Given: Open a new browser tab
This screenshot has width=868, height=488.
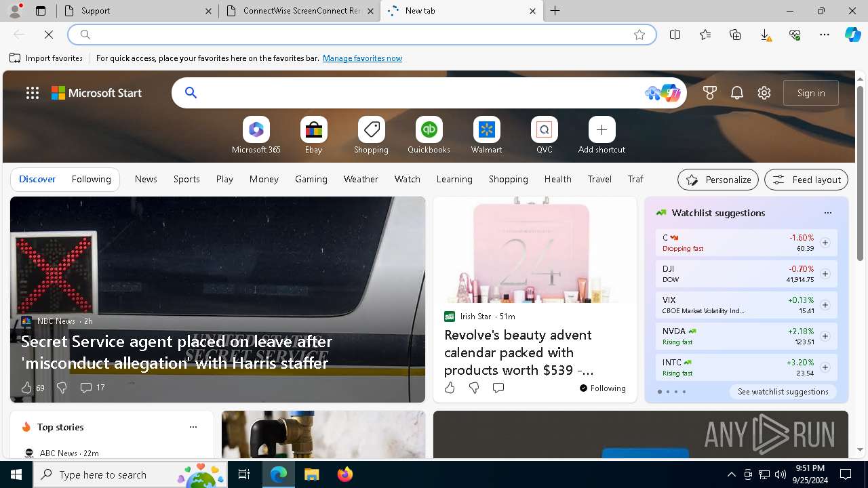Looking at the screenshot, I should [x=555, y=11].
